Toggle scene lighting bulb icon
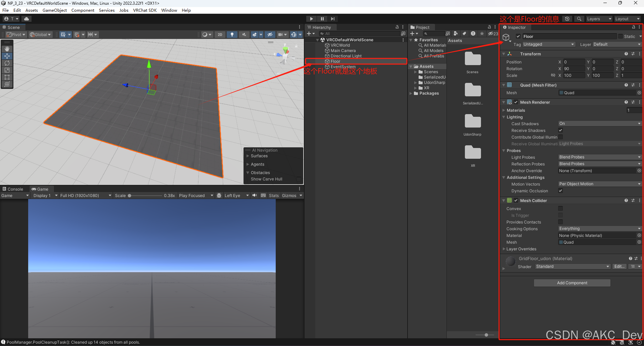Image resolution: width=644 pixels, height=346 pixels. pos(232,35)
